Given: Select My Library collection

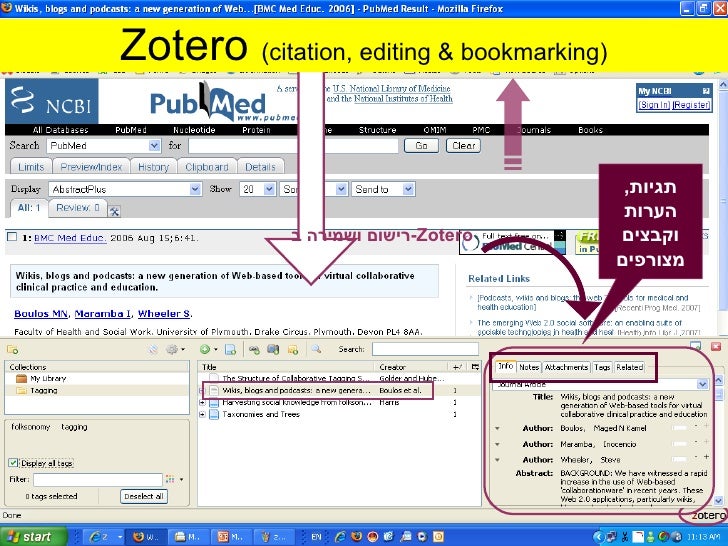Looking at the screenshot, I should 48,378.
